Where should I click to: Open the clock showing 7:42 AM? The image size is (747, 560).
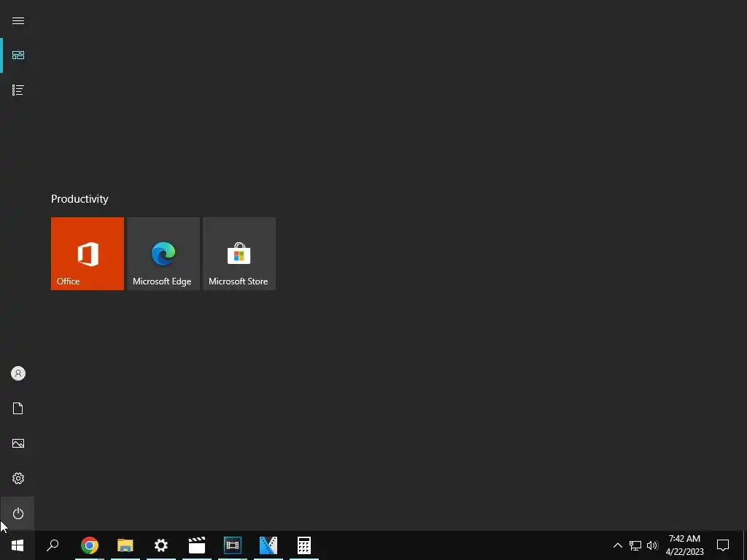(684, 545)
